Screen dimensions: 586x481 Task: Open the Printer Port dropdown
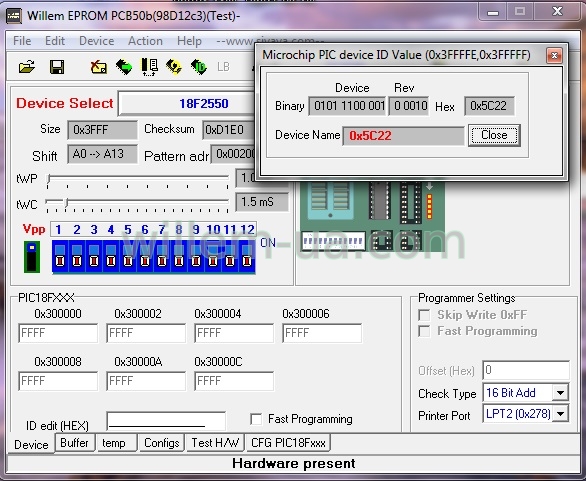[x=560, y=414]
